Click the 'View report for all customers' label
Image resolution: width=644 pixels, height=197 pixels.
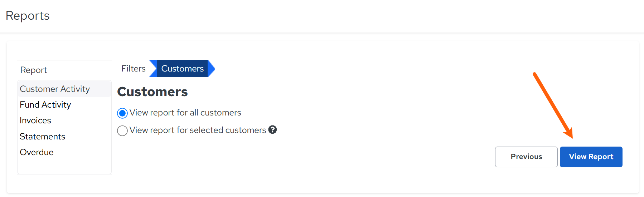pos(185,113)
